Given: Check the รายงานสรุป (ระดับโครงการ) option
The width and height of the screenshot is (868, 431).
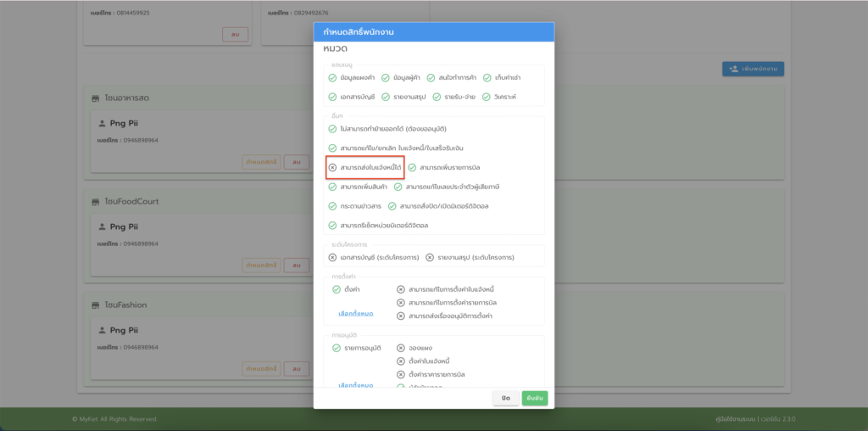Looking at the screenshot, I should (x=430, y=257).
